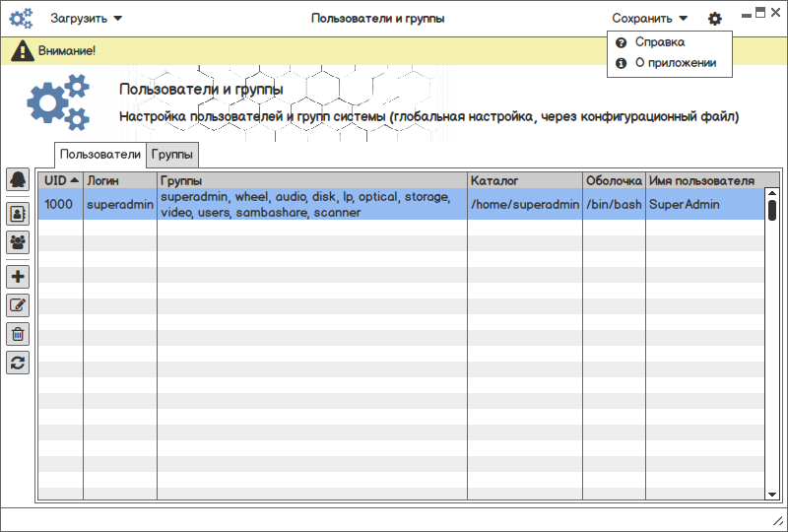The height and width of the screenshot is (532, 788).
Task: Sort by the UID column header
Action: click(60, 181)
